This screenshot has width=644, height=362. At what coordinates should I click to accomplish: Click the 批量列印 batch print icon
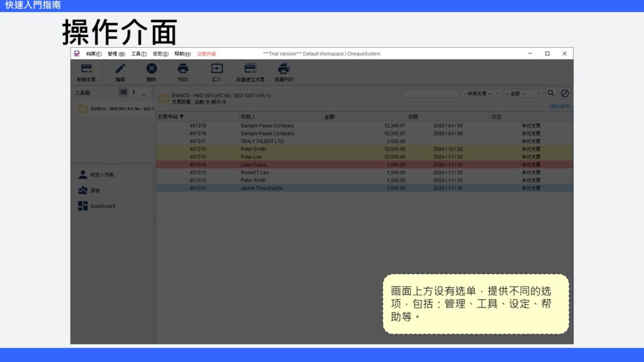pyautogui.click(x=284, y=69)
